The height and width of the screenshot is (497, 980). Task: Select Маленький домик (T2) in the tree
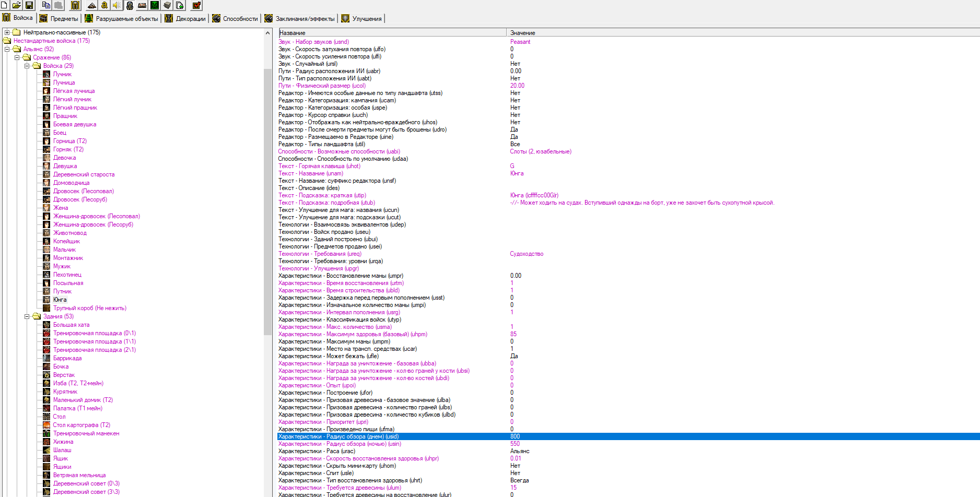pos(83,400)
